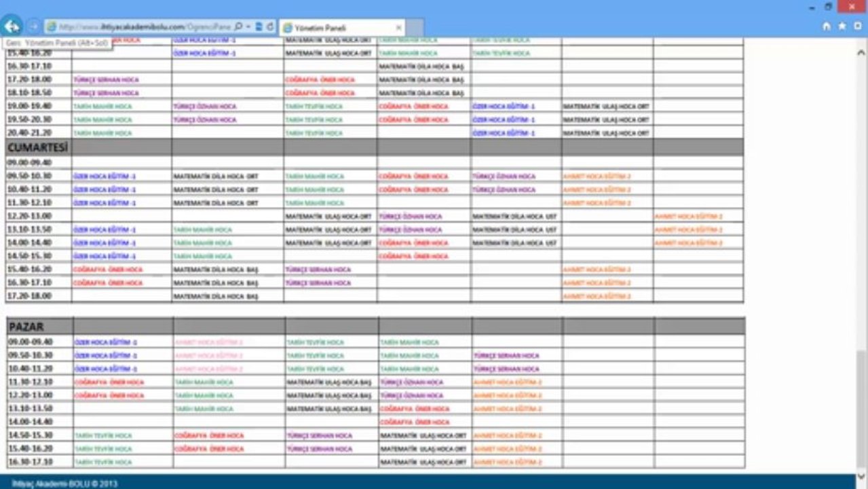The image size is (868, 489).
Task: Click the 20.40-21.20 time cell
Action: pyautogui.click(x=39, y=133)
